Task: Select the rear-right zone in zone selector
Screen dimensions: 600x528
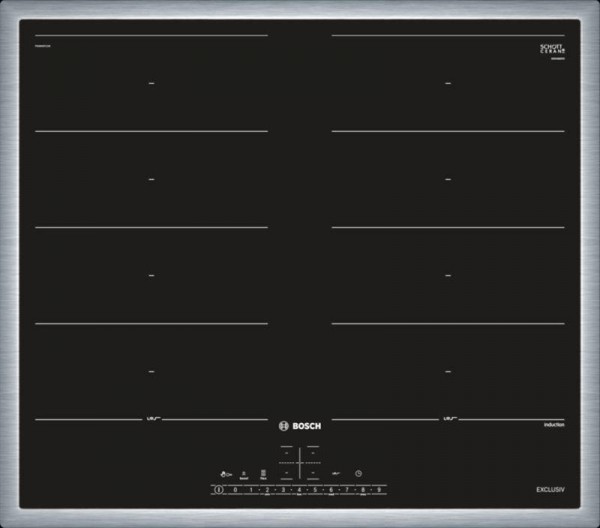Action: coord(313,453)
